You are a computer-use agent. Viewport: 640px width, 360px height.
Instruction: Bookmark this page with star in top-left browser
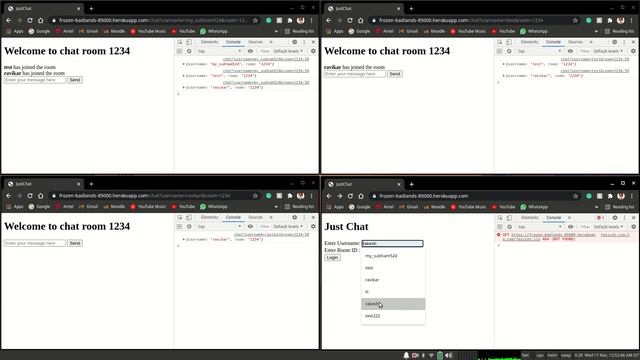click(256, 20)
